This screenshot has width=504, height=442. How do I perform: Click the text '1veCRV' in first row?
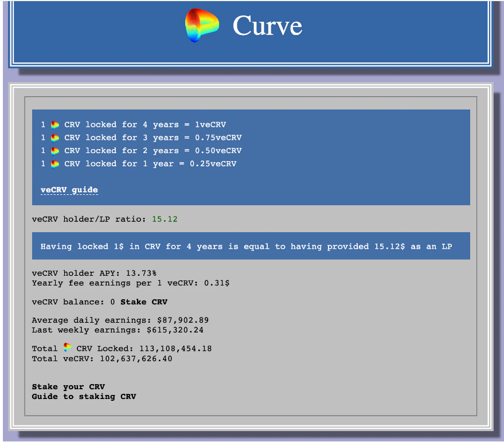pos(210,125)
